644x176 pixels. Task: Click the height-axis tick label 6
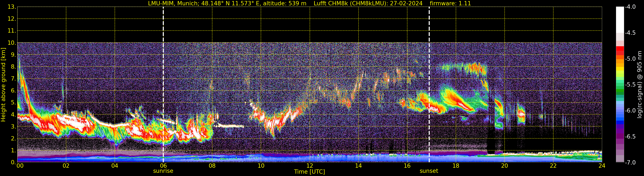point(13,91)
